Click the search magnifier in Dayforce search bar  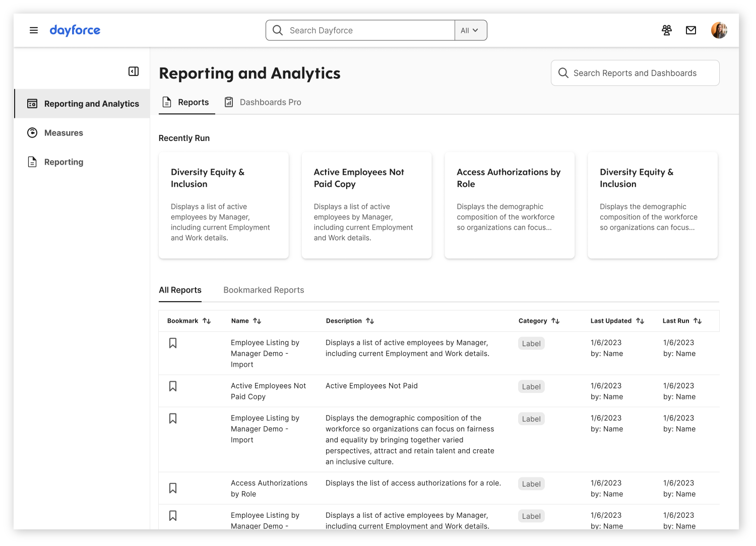(x=277, y=30)
